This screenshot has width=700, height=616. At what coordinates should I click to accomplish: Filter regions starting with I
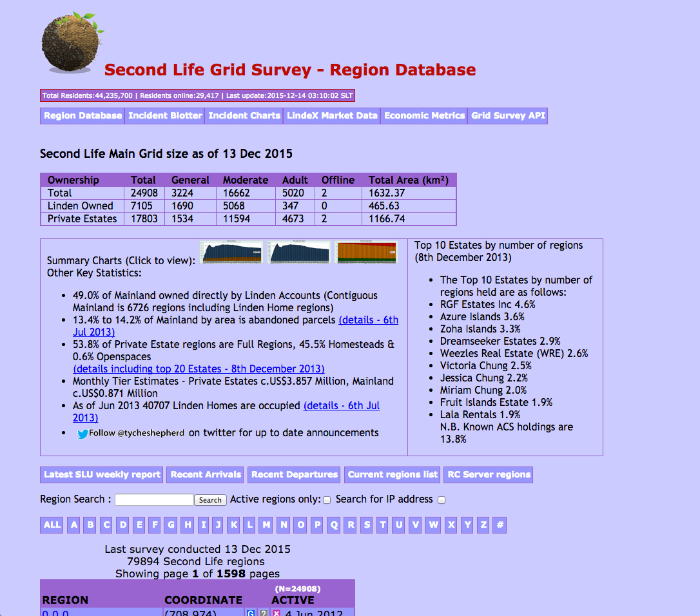click(x=203, y=525)
